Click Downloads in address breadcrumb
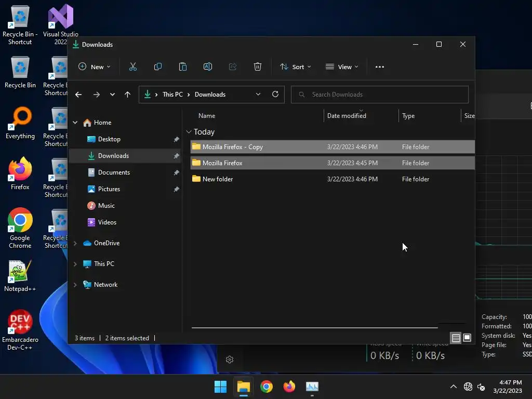 (210, 95)
